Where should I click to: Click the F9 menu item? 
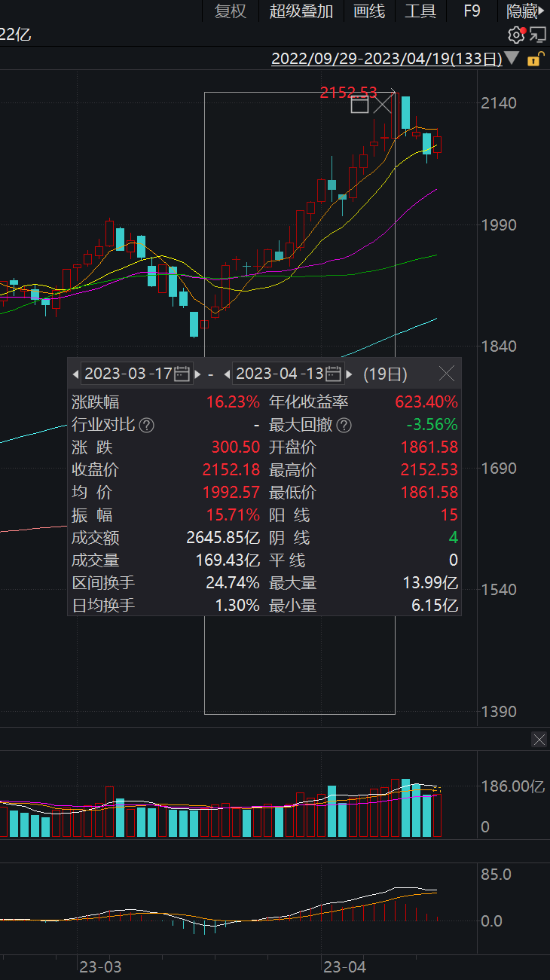[x=472, y=11]
